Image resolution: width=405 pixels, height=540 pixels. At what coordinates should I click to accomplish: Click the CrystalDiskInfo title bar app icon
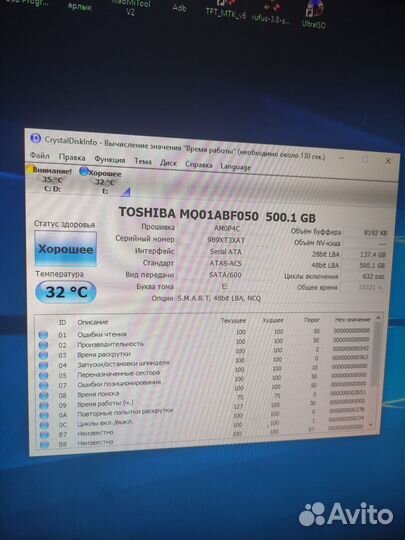click(35, 138)
